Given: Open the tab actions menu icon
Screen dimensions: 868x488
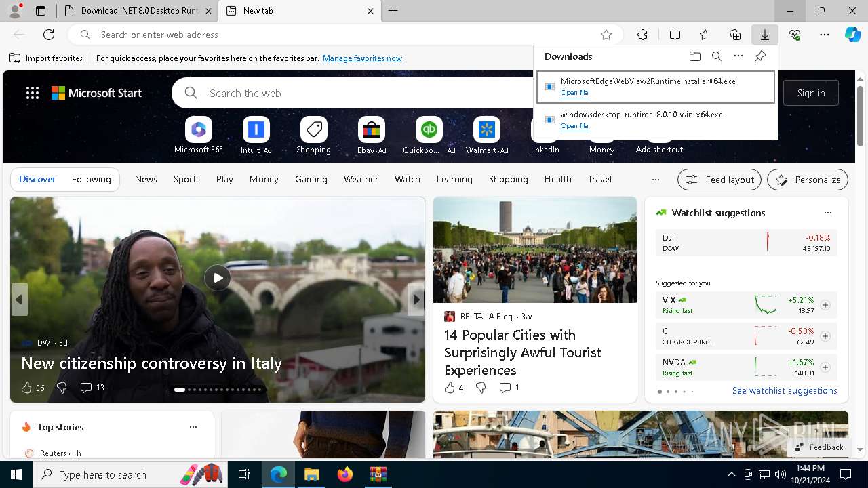Looking at the screenshot, I should (x=41, y=11).
